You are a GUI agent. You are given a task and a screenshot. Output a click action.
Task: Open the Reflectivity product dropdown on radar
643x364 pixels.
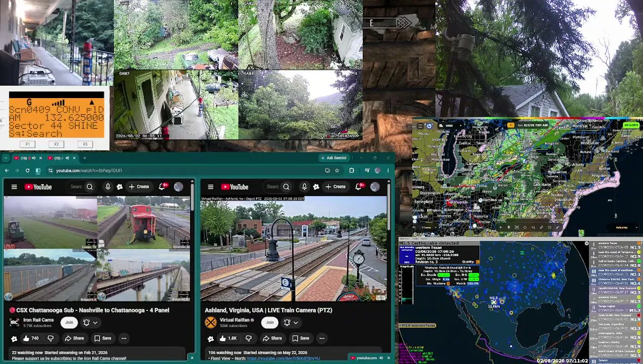tap(623, 227)
